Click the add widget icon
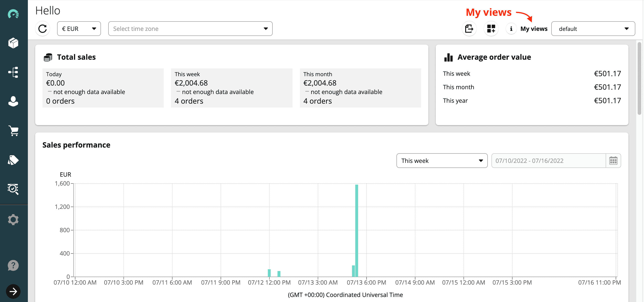 point(491,29)
